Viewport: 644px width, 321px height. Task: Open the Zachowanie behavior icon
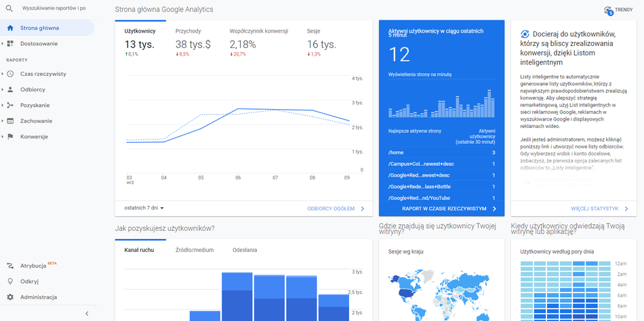tap(10, 121)
